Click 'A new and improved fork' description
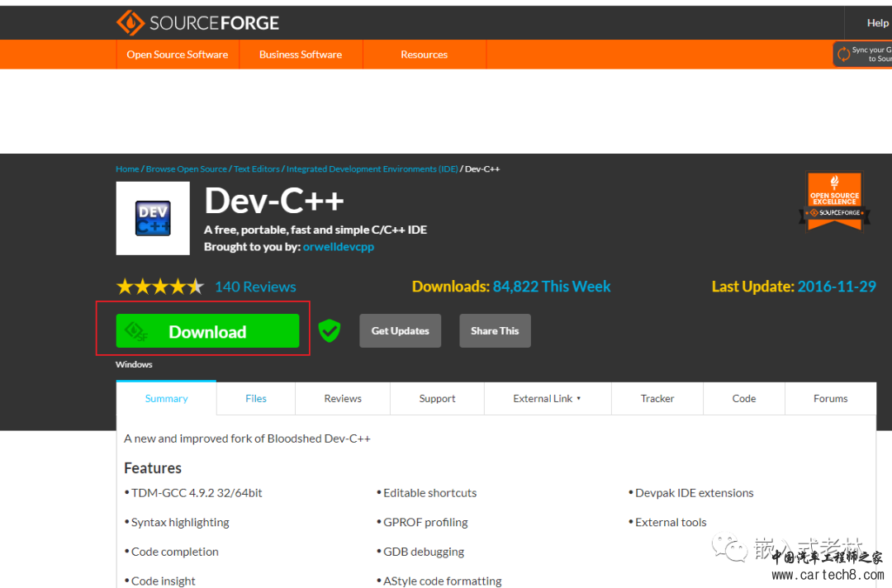The image size is (892, 588). (247, 439)
